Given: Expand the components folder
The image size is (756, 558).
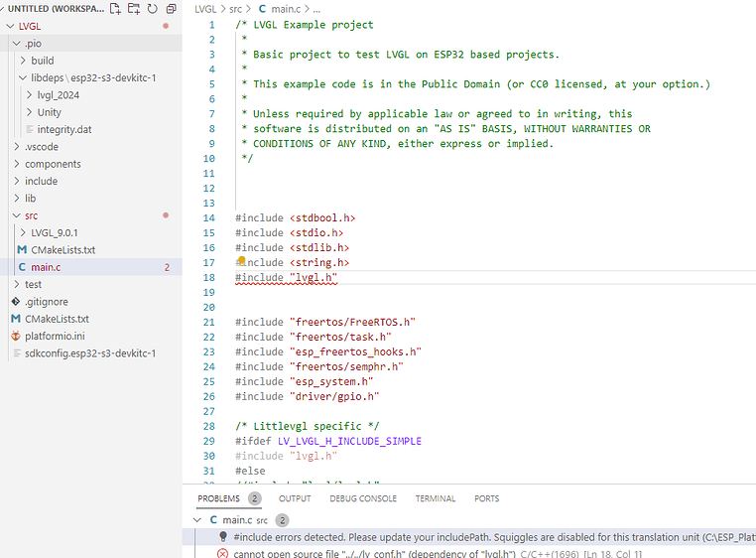Looking at the screenshot, I should 17,164.
